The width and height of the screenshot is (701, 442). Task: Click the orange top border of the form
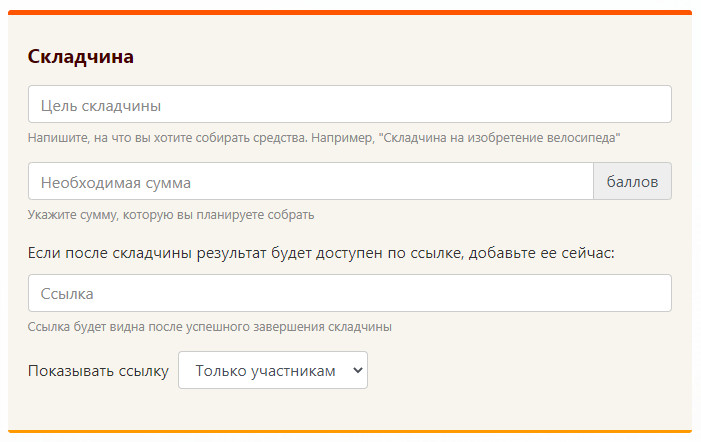(350, 13)
